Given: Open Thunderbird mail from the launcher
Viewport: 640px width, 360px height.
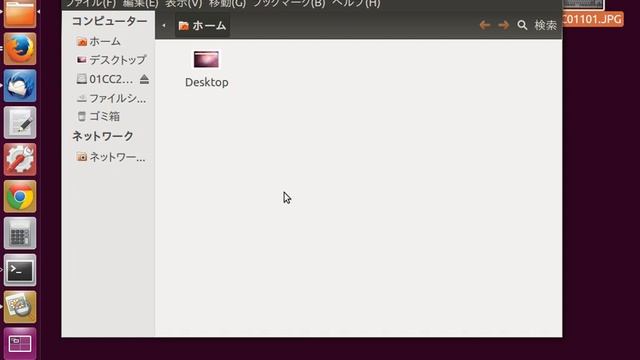Looking at the screenshot, I should pyautogui.click(x=20, y=86).
